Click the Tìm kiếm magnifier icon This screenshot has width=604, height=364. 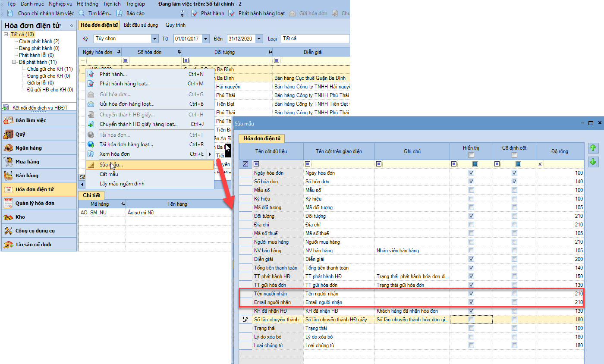click(x=82, y=13)
